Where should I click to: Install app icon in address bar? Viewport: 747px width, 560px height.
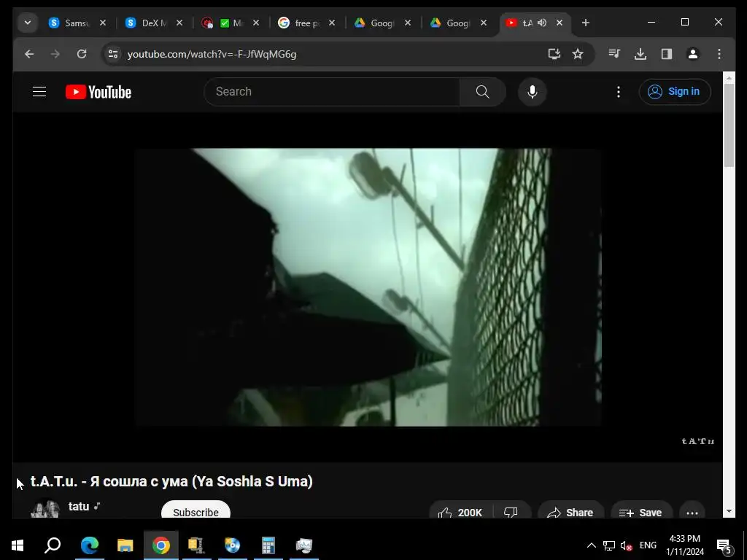tap(554, 54)
